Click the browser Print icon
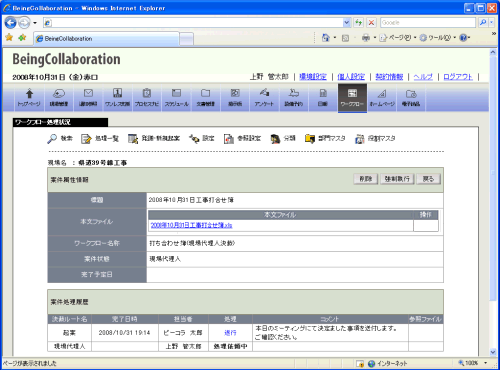 (x=366, y=38)
